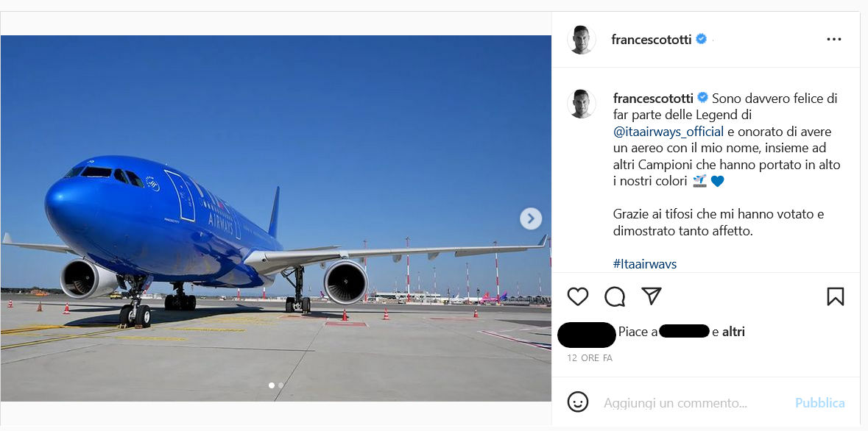The height and width of the screenshot is (431, 868).
Task: Click the '12 ORE FA' timestamp
Action: pos(590,358)
